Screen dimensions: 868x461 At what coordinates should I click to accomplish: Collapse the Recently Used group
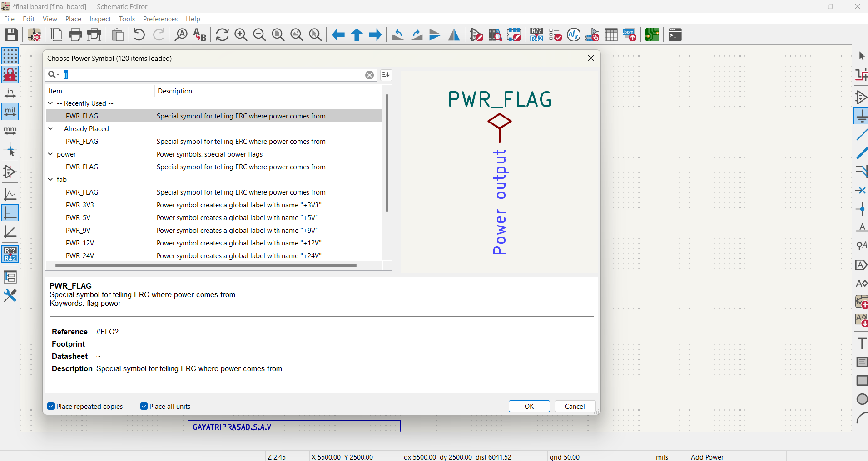pyautogui.click(x=50, y=103)
